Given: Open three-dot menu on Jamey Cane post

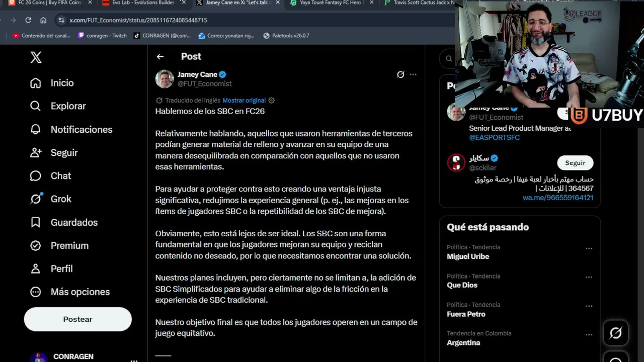Looking at the screenshot, I should 413,74.
